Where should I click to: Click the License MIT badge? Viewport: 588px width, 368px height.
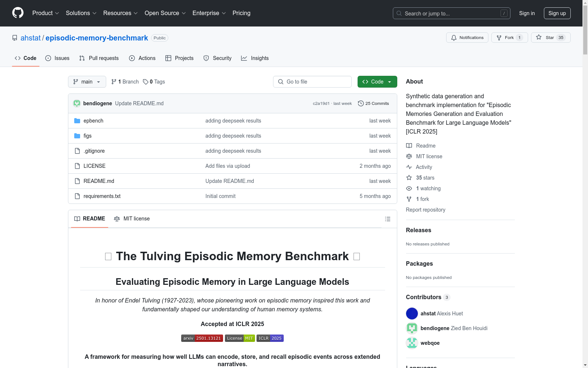coord(240,338)
